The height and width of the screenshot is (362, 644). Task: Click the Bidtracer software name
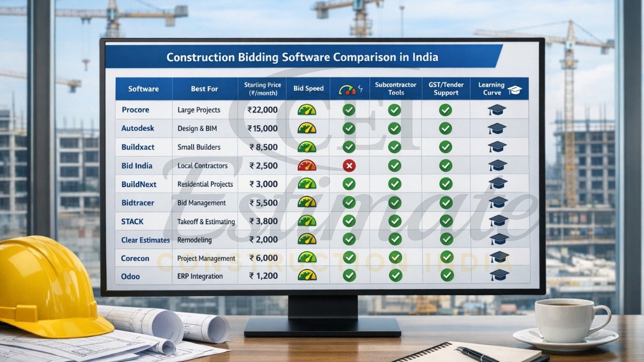(137, 203)
